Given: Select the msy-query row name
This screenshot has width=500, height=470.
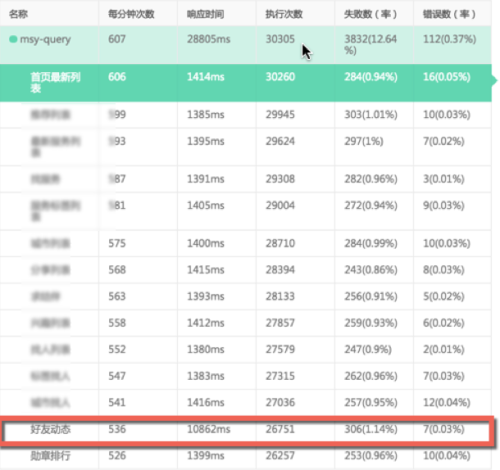Looking at the screenshot, I should tap(45, 40).
